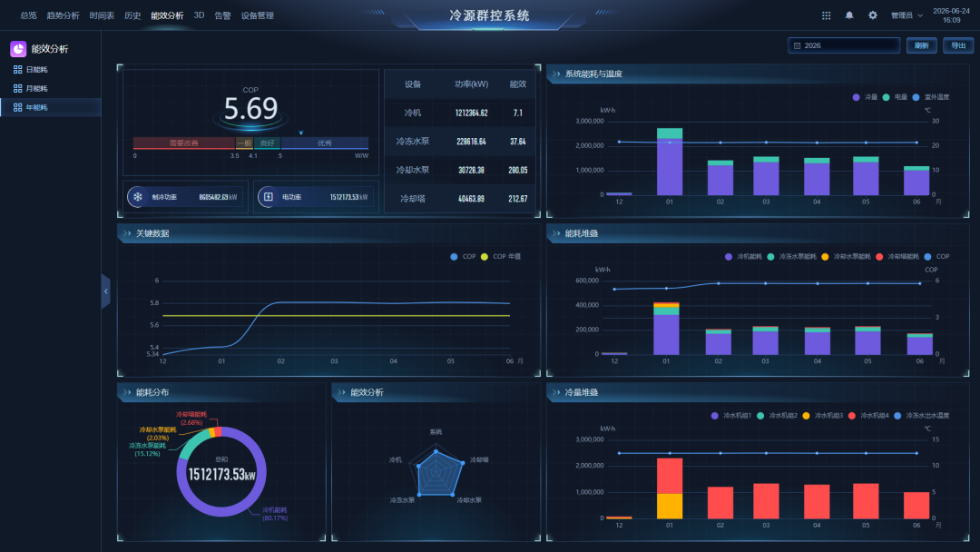Switch to the 3D view tab
Screen dimensions: 980x552
(x=199, y=15)
